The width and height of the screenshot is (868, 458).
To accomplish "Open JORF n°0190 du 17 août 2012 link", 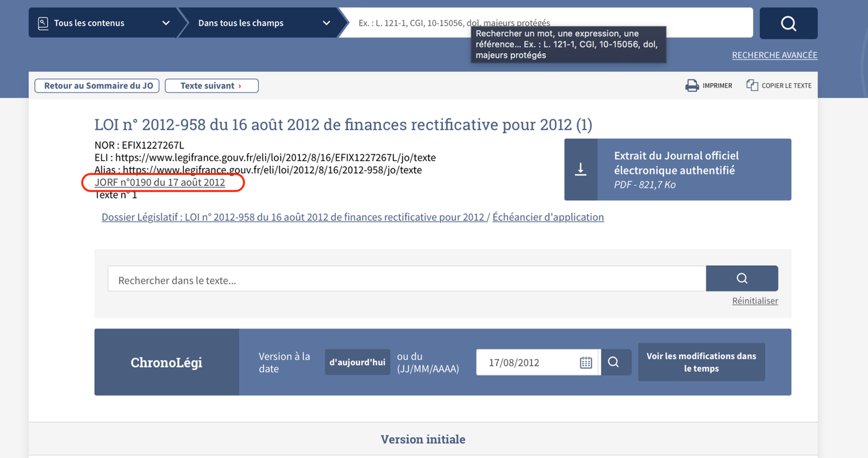I will click(160, 182).
